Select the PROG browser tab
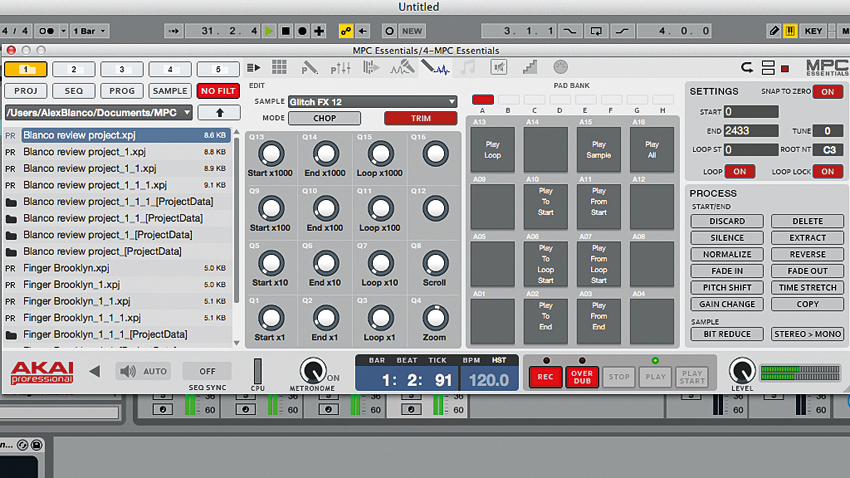 point(122,91)
